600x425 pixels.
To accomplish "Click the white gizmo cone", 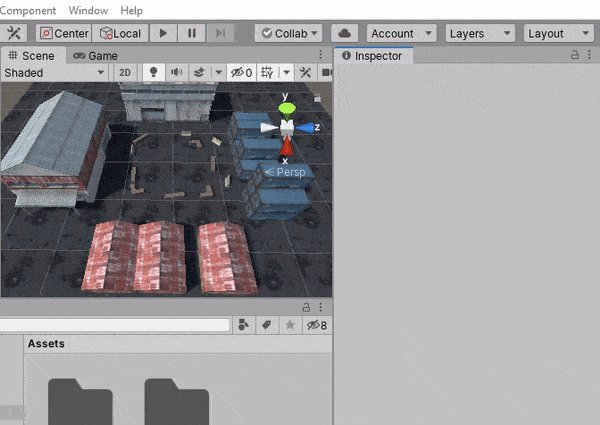I will [269, 128].
